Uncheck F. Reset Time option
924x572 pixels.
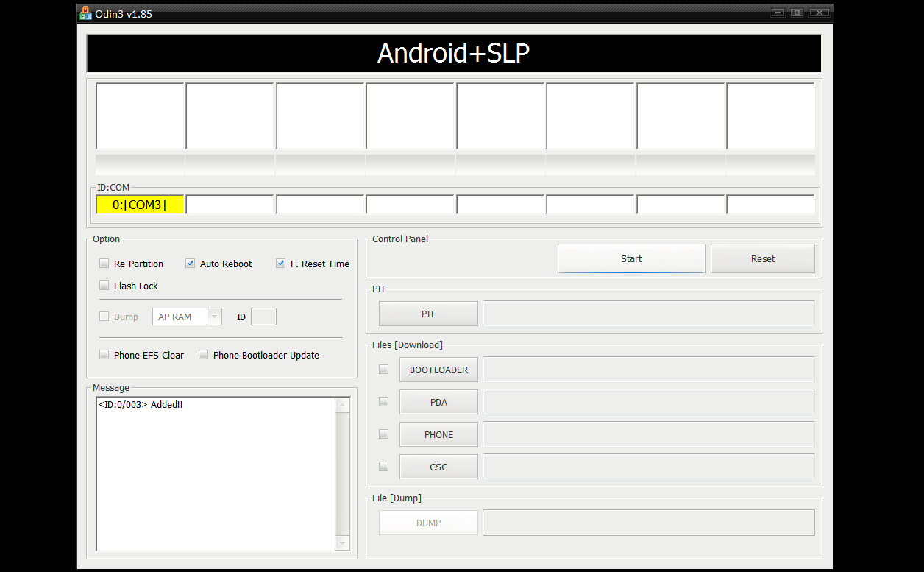click(280, 264)
